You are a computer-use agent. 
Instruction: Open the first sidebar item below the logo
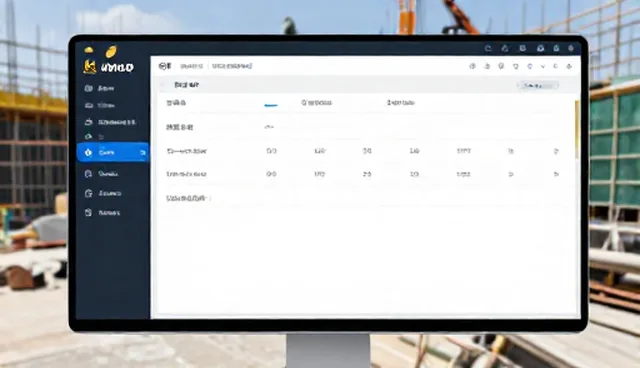coord(99,88)
